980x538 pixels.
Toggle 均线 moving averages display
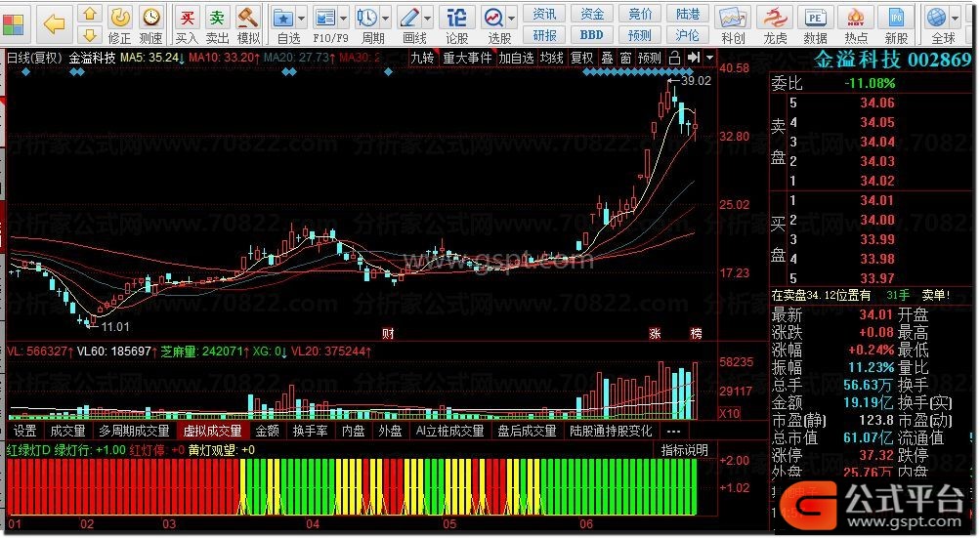click(552, 59)
